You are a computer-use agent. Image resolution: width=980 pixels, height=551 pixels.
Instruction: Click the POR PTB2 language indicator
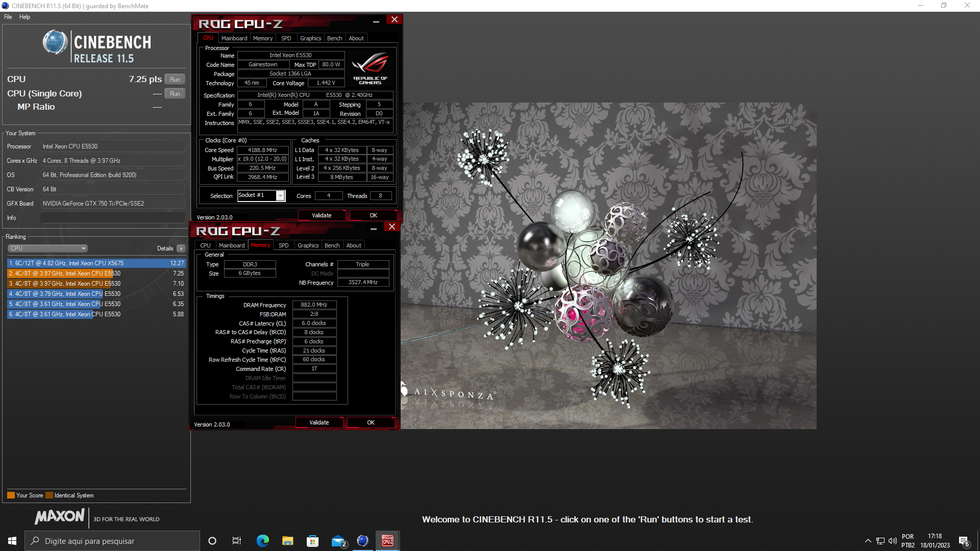[908, 541]
